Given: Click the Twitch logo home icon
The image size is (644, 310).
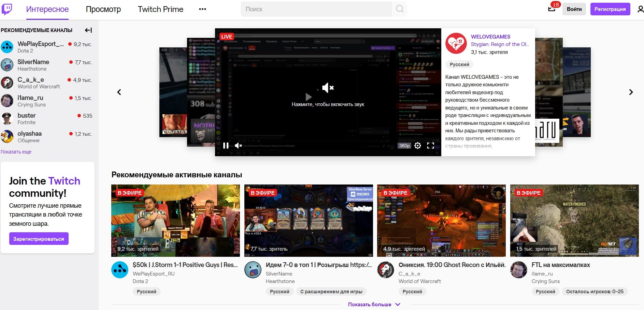Looking at the screenshot, I should pos(7,9).
